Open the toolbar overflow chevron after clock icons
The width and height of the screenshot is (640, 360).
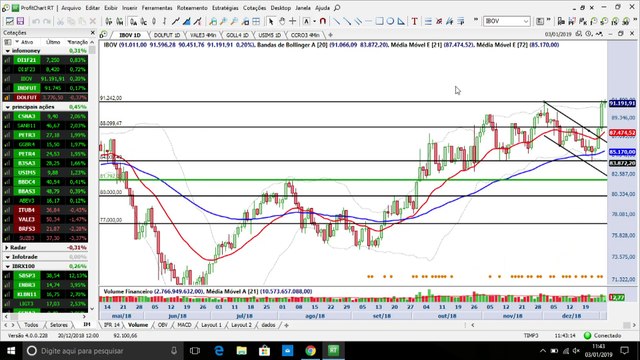[634, 20]
